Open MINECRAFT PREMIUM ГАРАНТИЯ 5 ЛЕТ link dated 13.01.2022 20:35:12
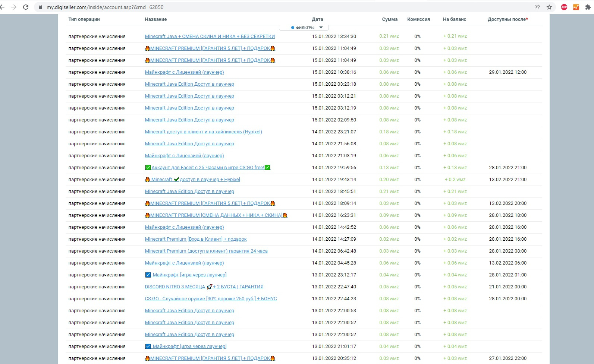Viewport: 594px width, 364px height. [210, 358]
